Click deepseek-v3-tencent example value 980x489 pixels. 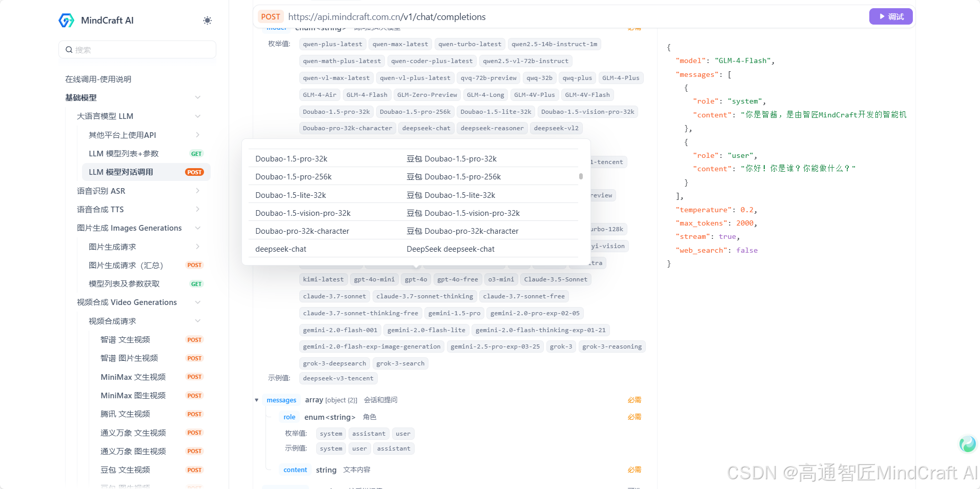point(338,378)
